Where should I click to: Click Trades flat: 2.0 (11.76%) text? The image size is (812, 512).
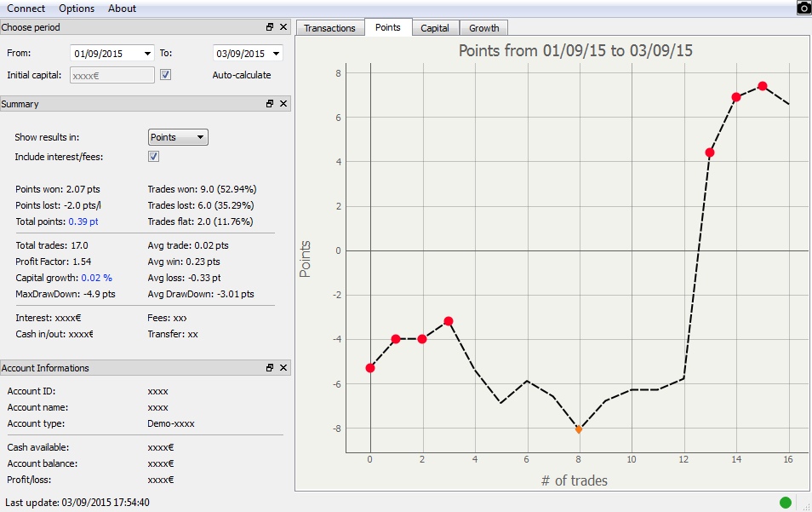200,221
